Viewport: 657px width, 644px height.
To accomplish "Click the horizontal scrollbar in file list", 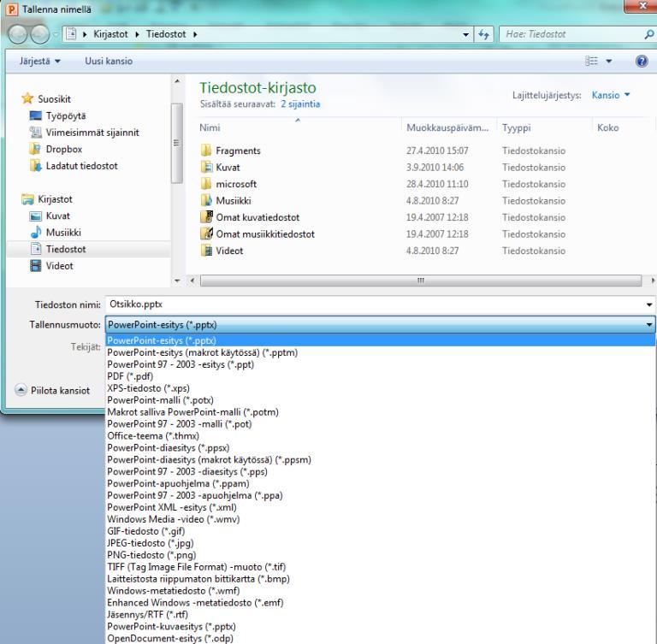I will (421, 281).
